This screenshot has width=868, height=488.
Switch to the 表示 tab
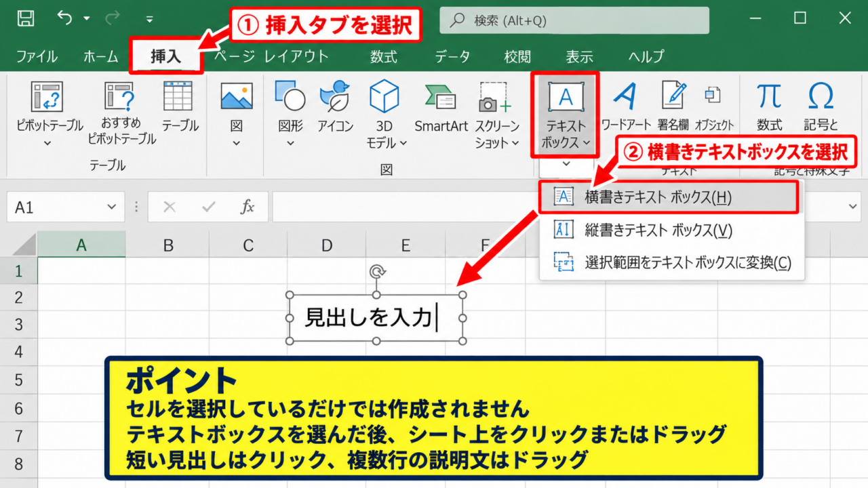point(580,56)
